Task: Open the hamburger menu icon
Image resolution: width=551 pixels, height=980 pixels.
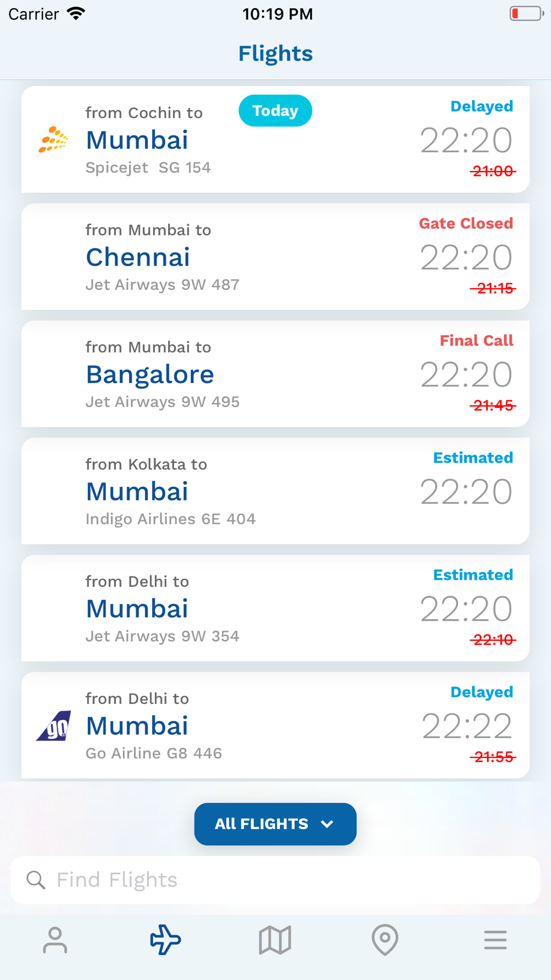Action: click(x=495, y=940)
